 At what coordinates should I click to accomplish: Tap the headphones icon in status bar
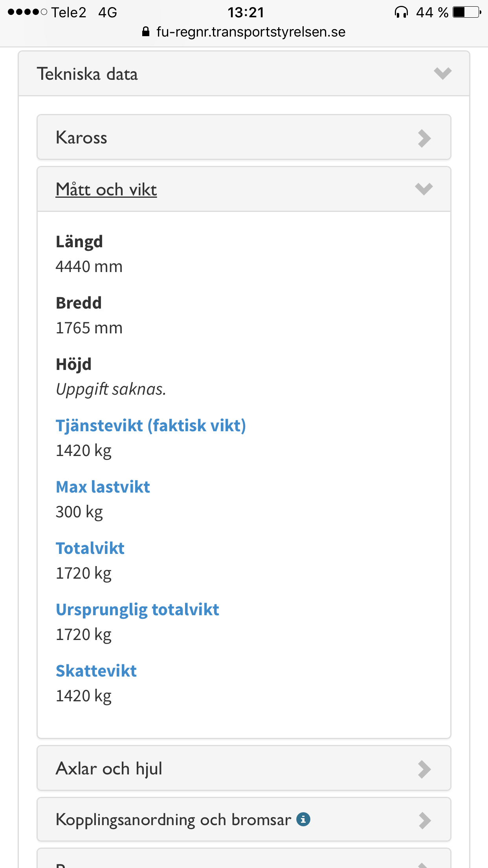(401, 13)
